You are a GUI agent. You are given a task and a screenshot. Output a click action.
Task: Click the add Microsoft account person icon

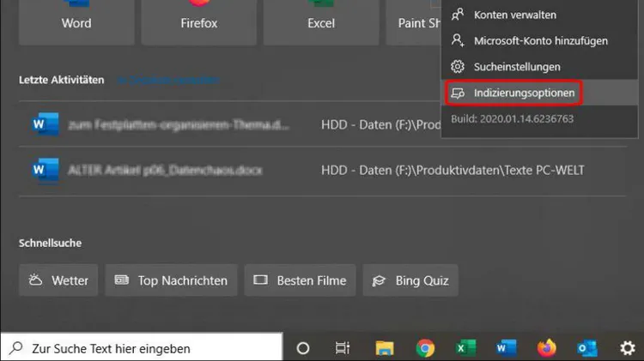458,40
